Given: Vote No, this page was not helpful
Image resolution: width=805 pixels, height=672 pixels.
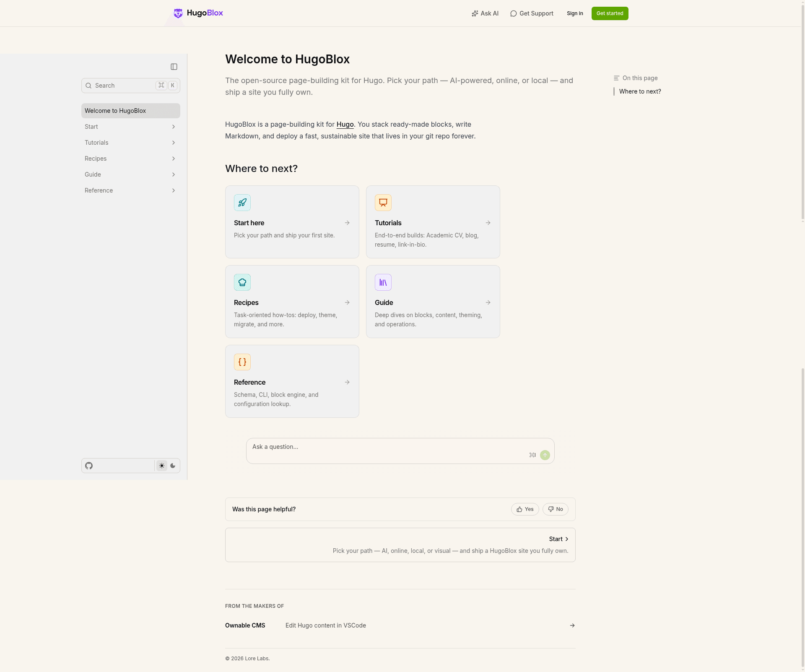Looking at the screenshot, I should (556, 509).
